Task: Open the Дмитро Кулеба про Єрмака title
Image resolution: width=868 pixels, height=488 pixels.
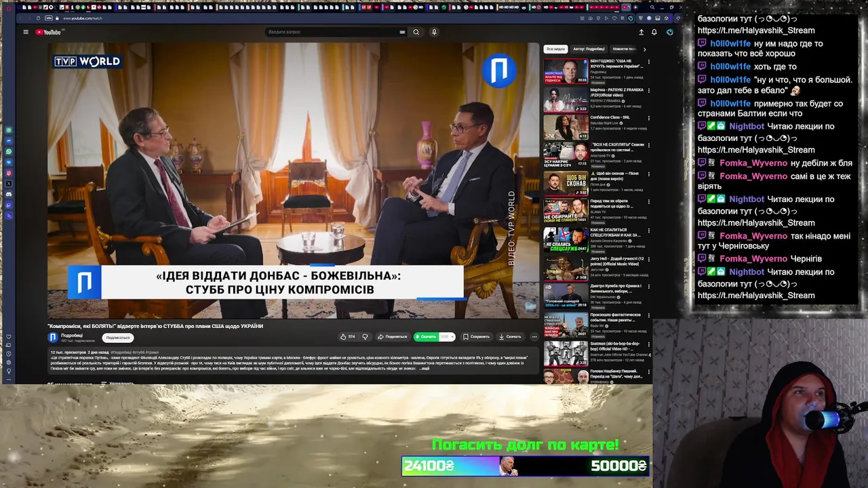Action: tap(616, 289)
